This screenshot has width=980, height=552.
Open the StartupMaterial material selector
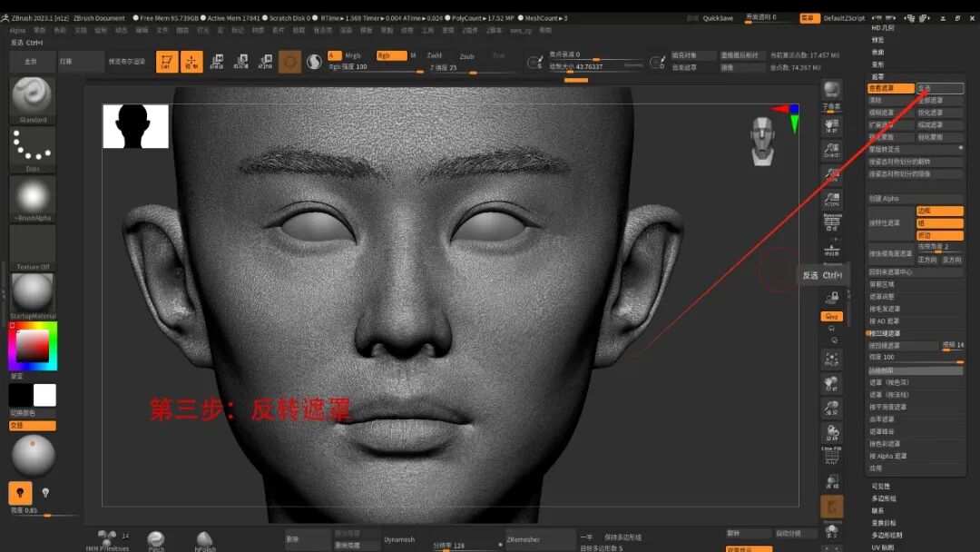click(33, 296)
